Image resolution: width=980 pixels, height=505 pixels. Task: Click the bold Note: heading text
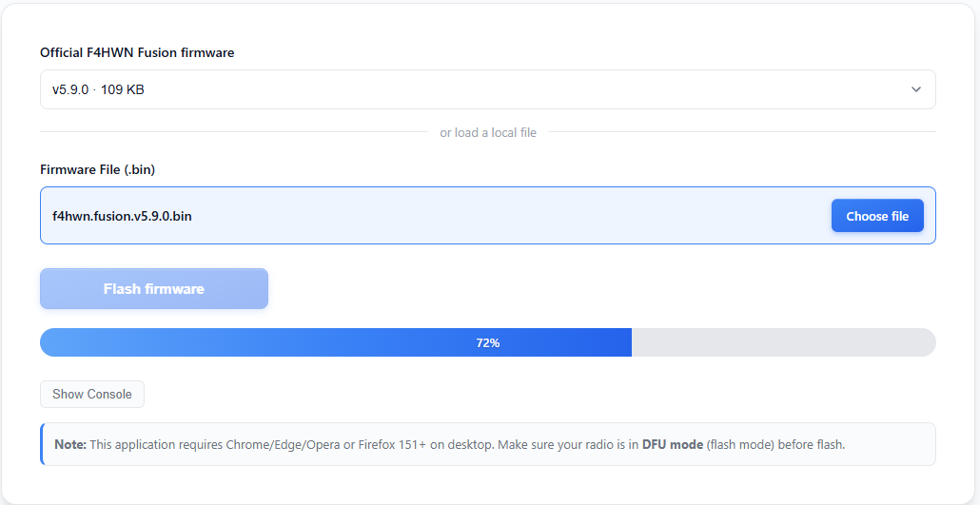point(70,444)
